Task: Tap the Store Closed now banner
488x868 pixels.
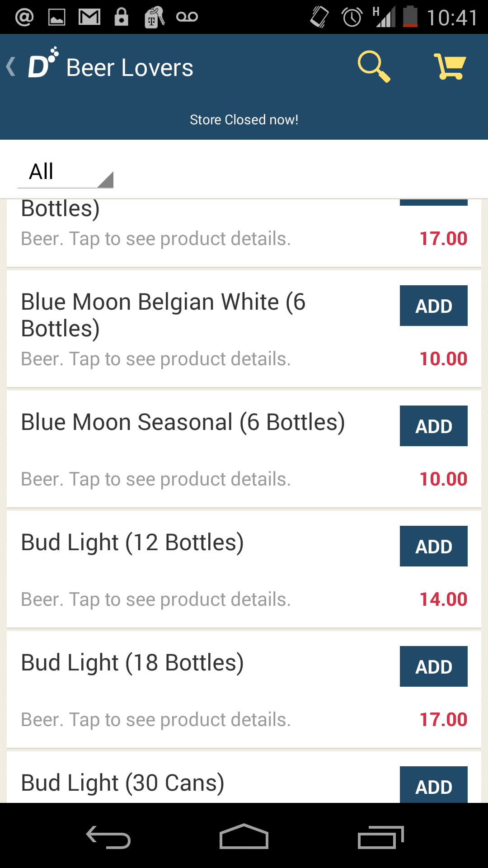Action: coord(244,120)
